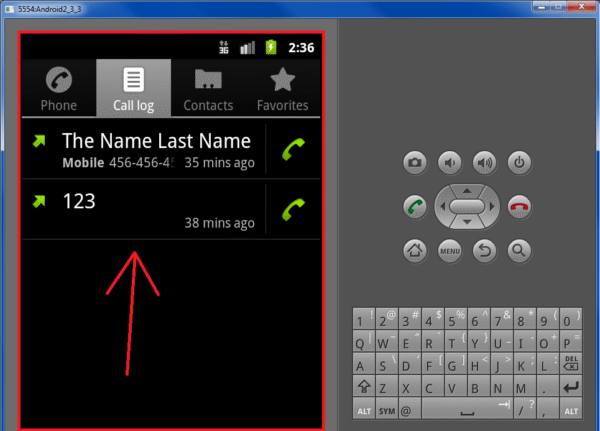Image resolution: width=600 pixels, height=431 pixels.
Task: Click the slash question mark key
Action: pyautogui.click(x=525, y=408)
